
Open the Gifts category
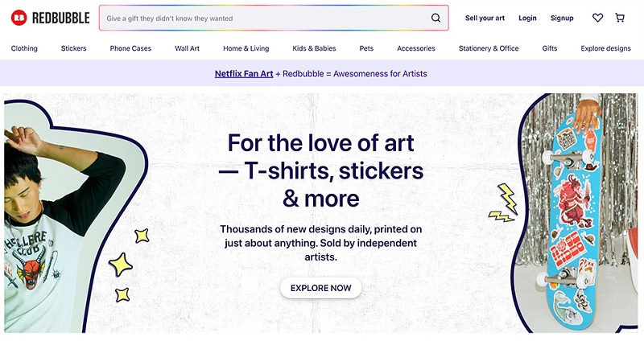click(x=550, y=48)
